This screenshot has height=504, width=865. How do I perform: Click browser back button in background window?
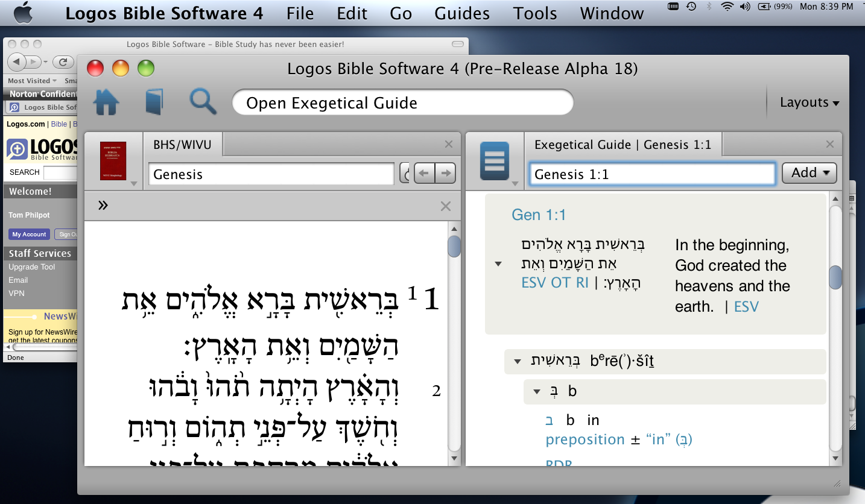(x=17, y=61)
